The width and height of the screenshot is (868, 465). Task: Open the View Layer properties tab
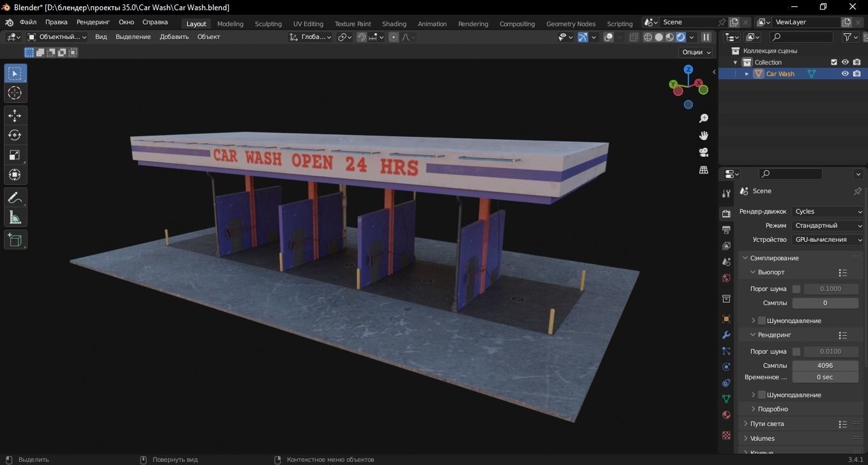tap(726, 246)
